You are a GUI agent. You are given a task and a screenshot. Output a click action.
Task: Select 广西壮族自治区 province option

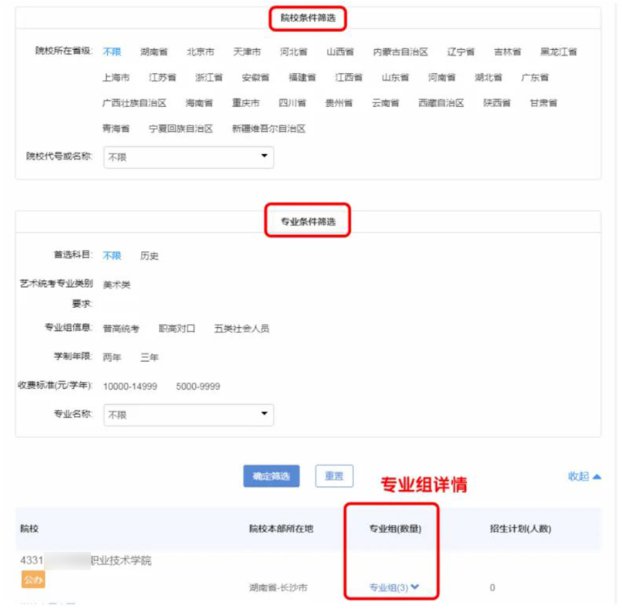point(134,103)
